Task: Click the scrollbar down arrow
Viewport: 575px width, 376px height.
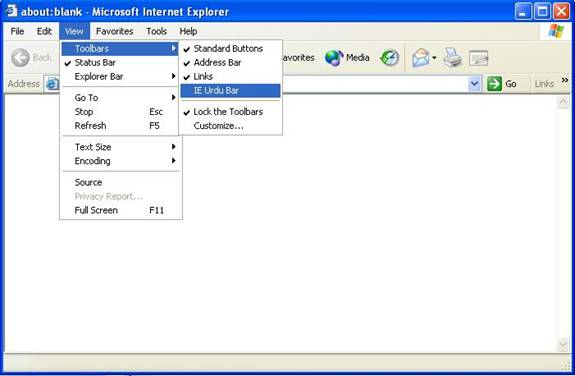Action: 563,345
